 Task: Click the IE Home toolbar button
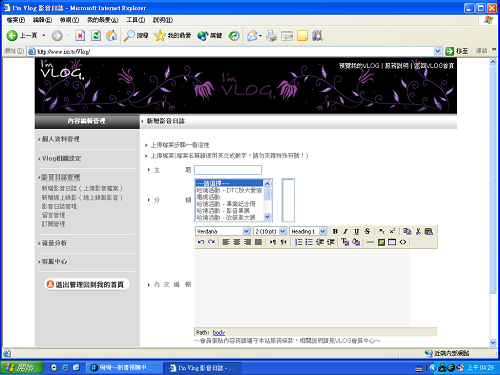coord(112,35)
